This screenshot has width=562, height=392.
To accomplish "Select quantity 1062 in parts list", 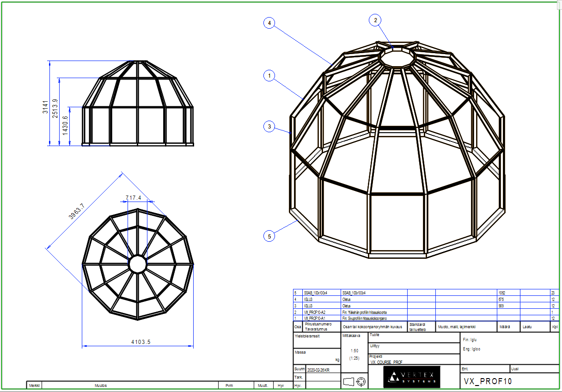I will [503, 293].
